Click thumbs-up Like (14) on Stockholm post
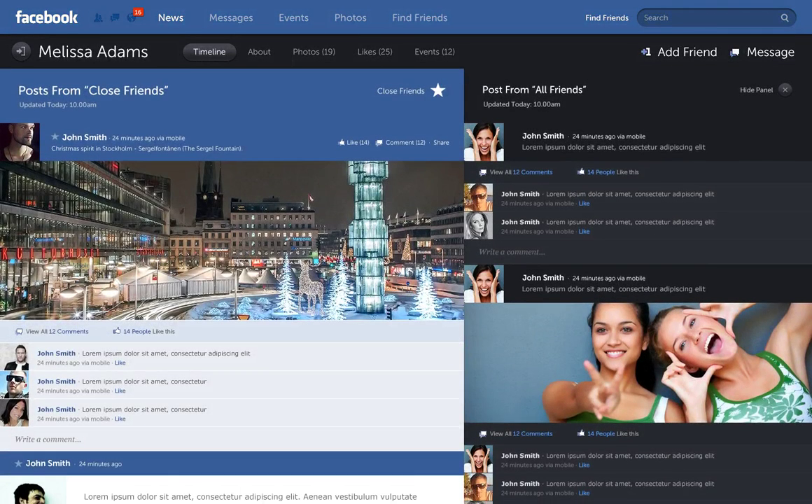The width and height of the screenshot is (812, 504). pos(353,143)
